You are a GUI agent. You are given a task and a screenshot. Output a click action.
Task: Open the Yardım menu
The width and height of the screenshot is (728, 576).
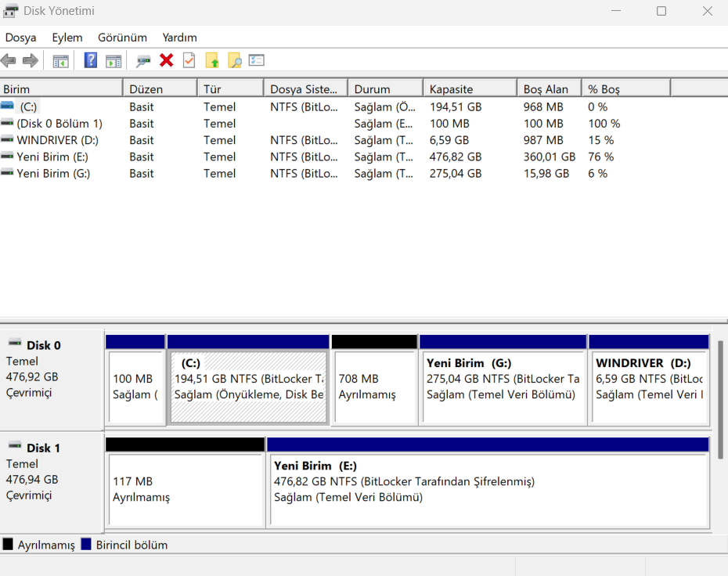180,38
